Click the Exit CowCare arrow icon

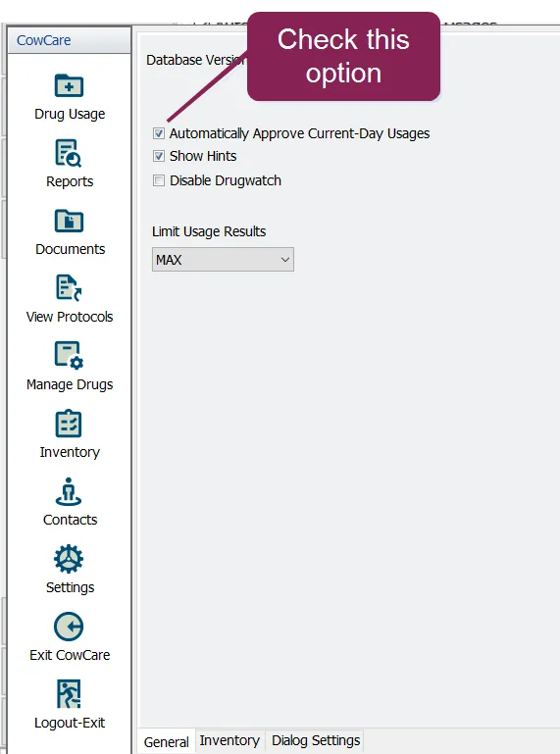click(x=69, y=627)
